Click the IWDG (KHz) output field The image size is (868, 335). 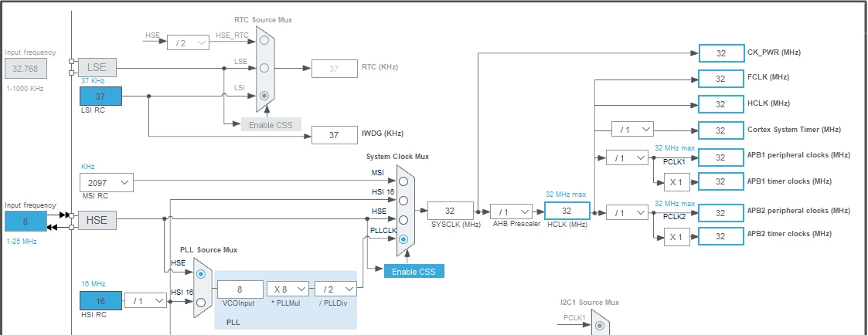[x=335, y=135]
